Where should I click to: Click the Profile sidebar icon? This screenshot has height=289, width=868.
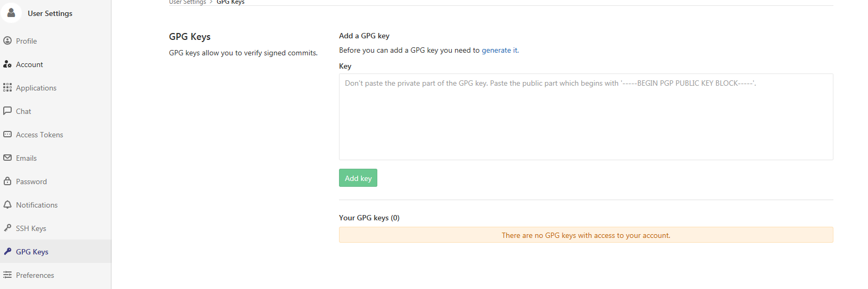[x=7, y=40]
